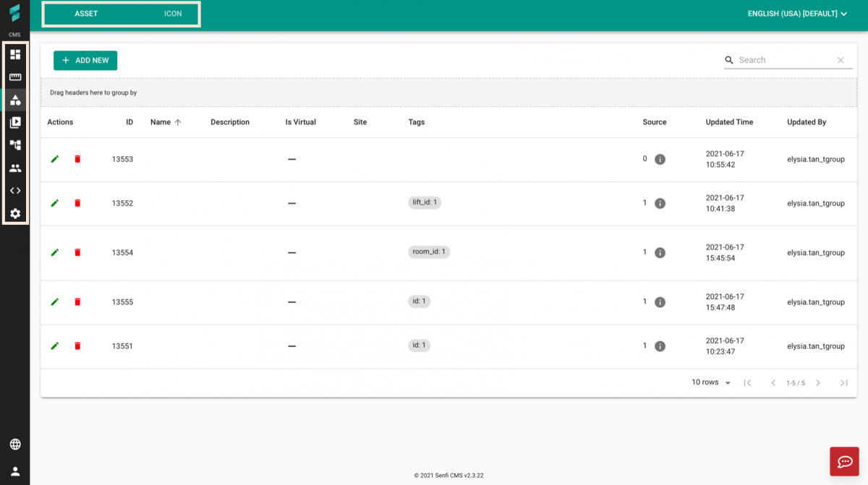
Task: Select the ASSET tab
Action: point(86,13)
